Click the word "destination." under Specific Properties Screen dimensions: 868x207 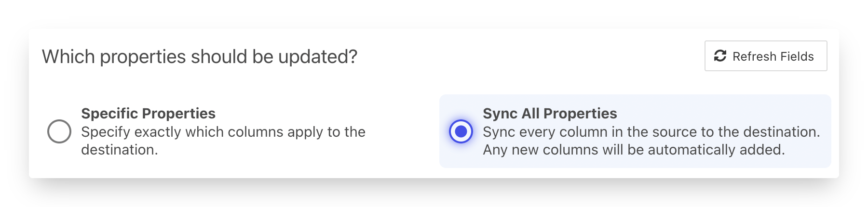(119, 150)
